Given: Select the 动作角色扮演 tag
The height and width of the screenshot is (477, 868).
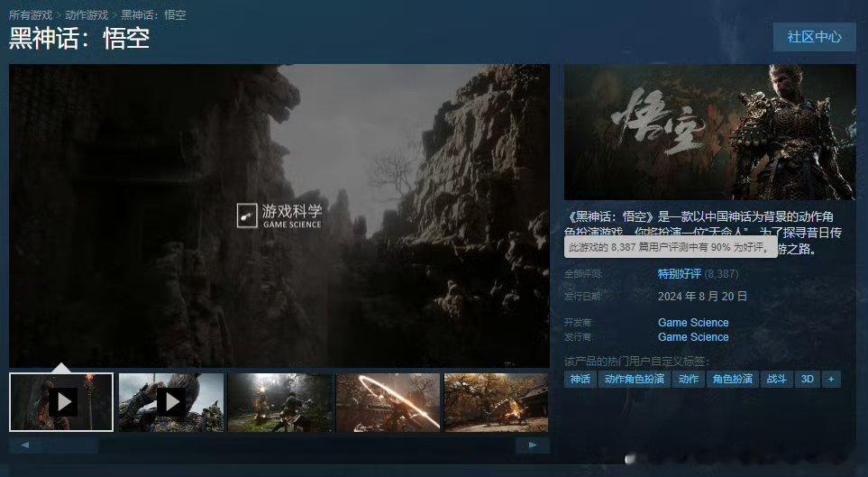Looking at the screenshot, I should click(635, 379).
